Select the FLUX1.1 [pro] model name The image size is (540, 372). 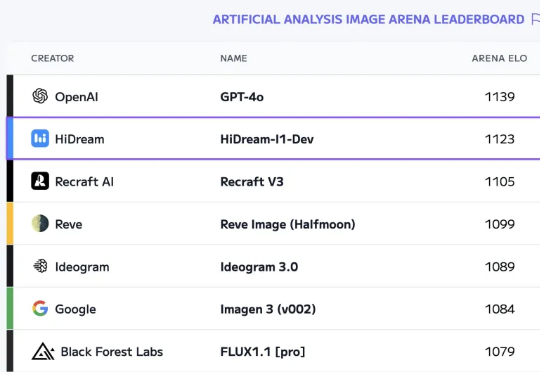263,352
